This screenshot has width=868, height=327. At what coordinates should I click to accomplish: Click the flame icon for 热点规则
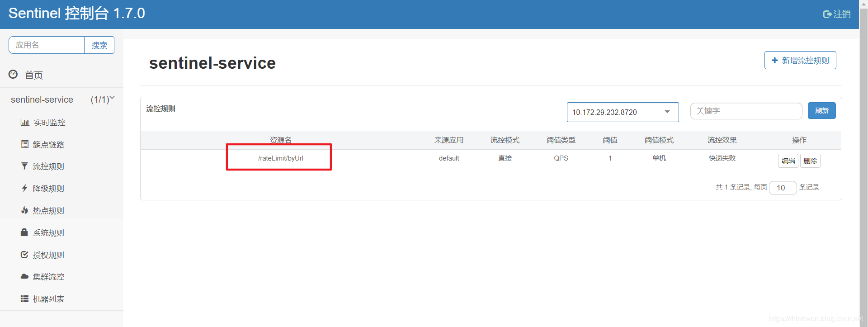click(x=25, y=210)
